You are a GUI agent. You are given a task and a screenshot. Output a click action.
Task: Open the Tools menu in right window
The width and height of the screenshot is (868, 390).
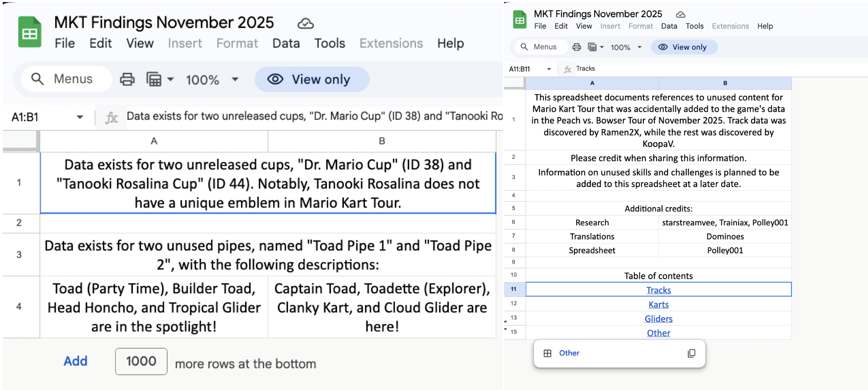pyautogui.click(x=694, y=26)
